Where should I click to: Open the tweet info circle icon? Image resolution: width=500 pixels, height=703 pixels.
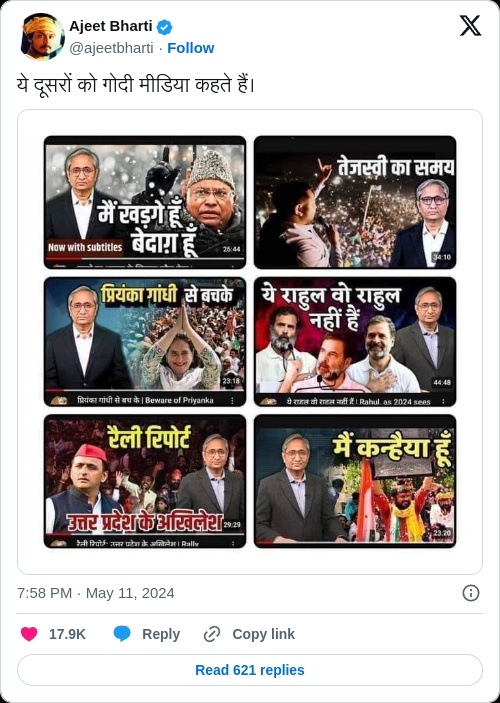470,593
